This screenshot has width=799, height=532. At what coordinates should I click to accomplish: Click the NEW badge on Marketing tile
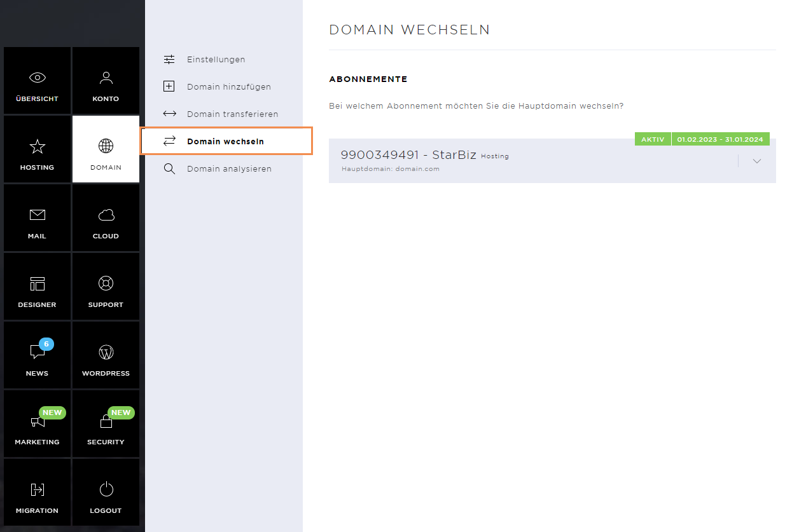pyautogui.click(x=52, y=413)
